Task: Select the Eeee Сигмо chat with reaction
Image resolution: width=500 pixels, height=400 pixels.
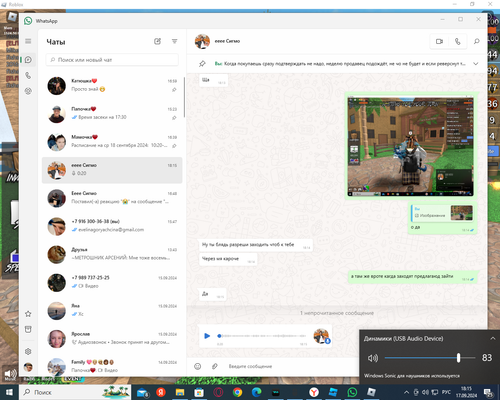Action: 112,198
